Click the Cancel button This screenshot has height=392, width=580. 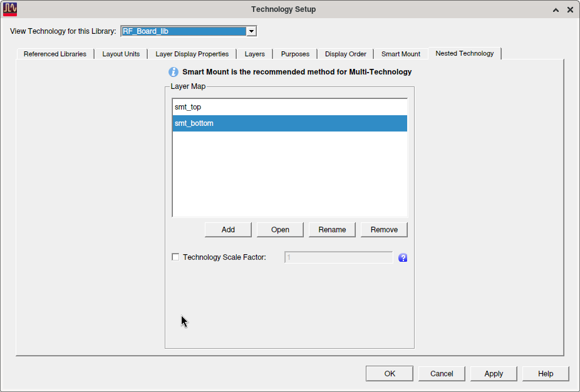[x=442, y=373]
